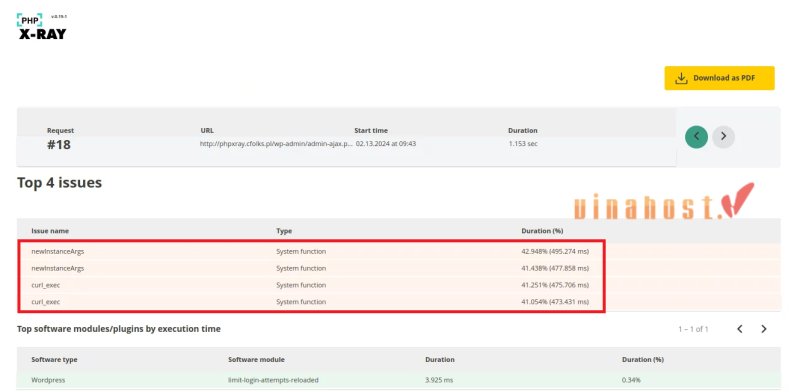The height and width of the screenshot is (392, 800).
Task: Click the request number #18
Action: (59, 144)
